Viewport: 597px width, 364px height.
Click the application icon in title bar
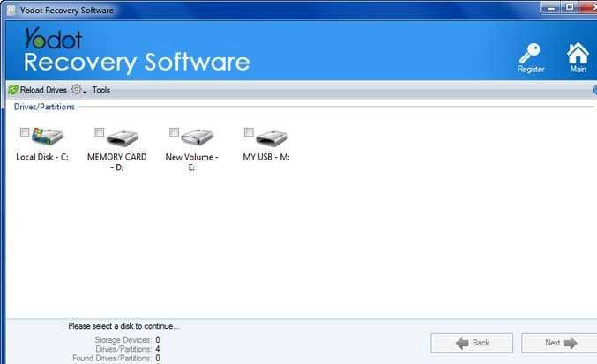pyautogui.click(x=11, y=11)
